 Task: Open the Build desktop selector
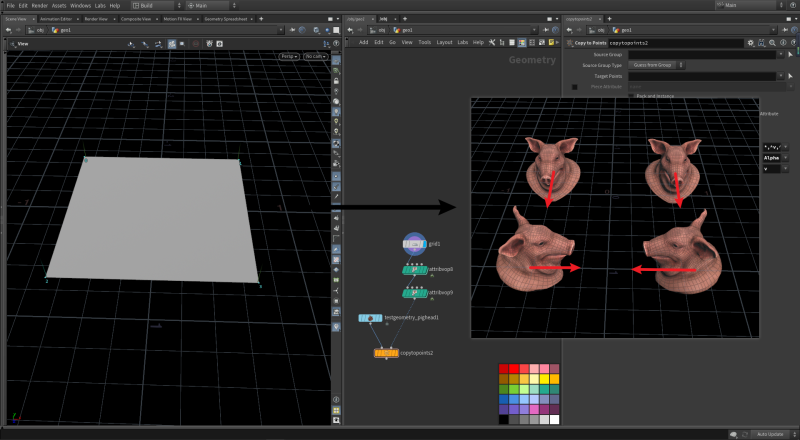point(155,5)
